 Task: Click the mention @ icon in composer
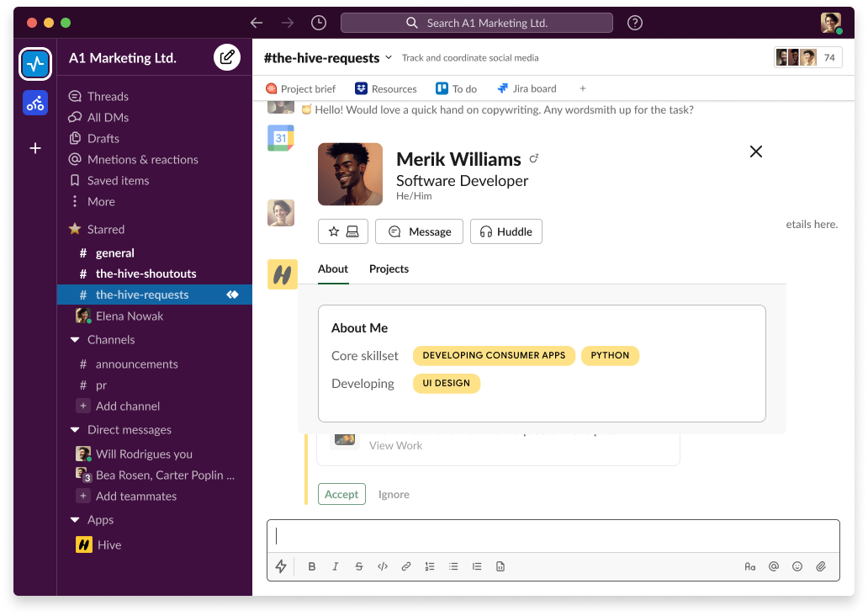(774, 566)
